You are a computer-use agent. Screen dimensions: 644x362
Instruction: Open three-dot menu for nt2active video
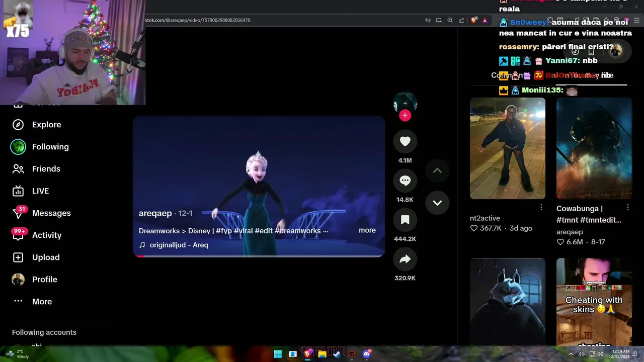[x=541, y=208]
